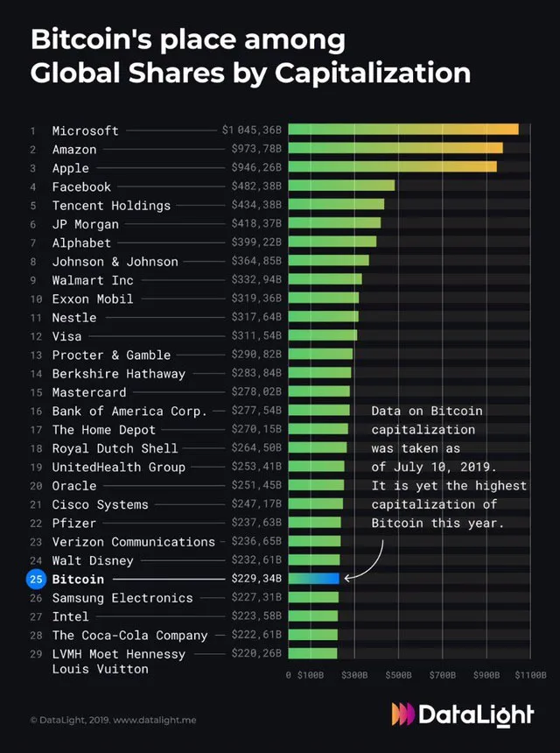Click the curved arrow pointing at Bitcoin bar
This screenshot has height=753, width=560.
click(x=364, y=560)
